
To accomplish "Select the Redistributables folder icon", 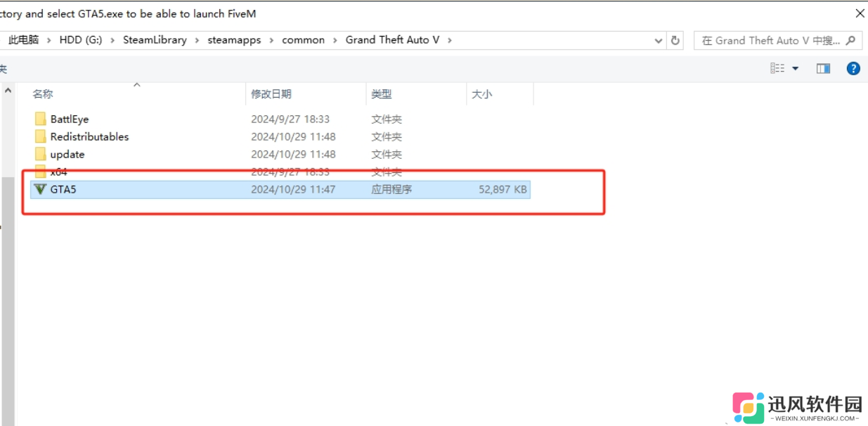I will click(40, 137).
